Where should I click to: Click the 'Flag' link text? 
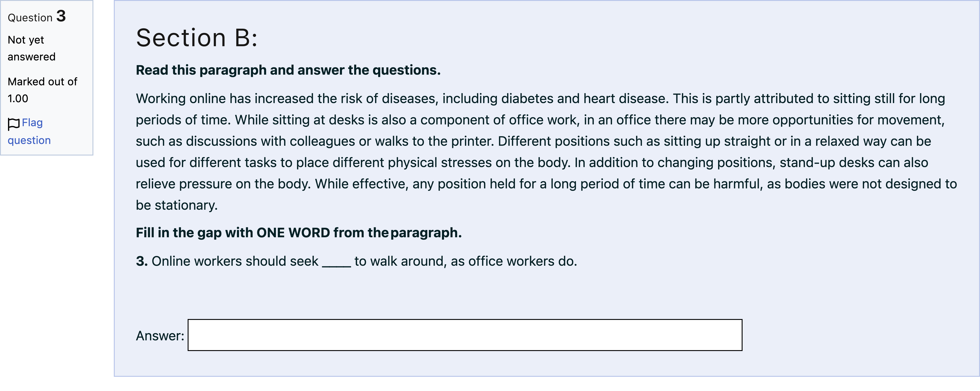(32, 122)
